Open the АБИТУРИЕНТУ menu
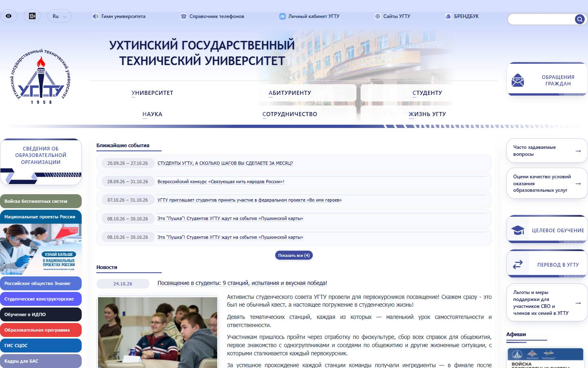The width and height of the screenshot is (588, 368). click(x=290, y=93)
